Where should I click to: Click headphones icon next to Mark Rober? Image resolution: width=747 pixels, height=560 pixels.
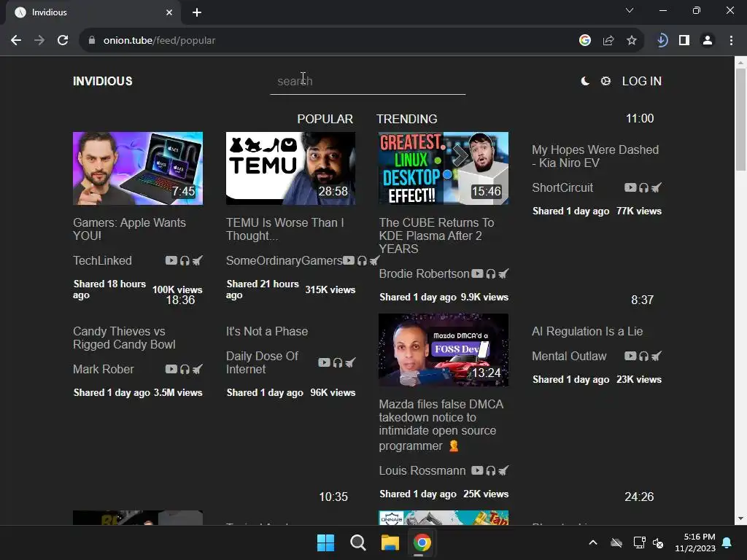click(x=185, y=369)
